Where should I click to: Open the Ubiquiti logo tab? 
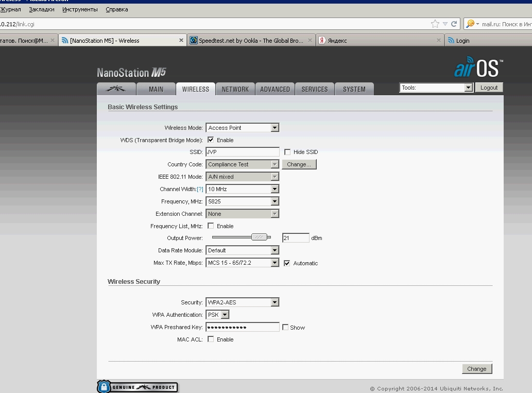[x=116, y=89]
